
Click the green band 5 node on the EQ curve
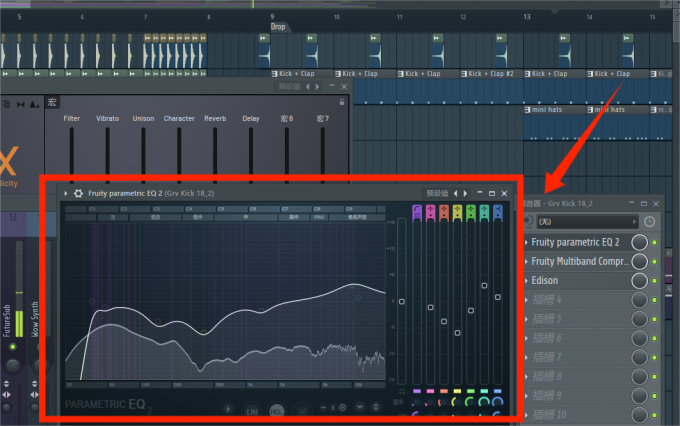click(x=262, y=310)
